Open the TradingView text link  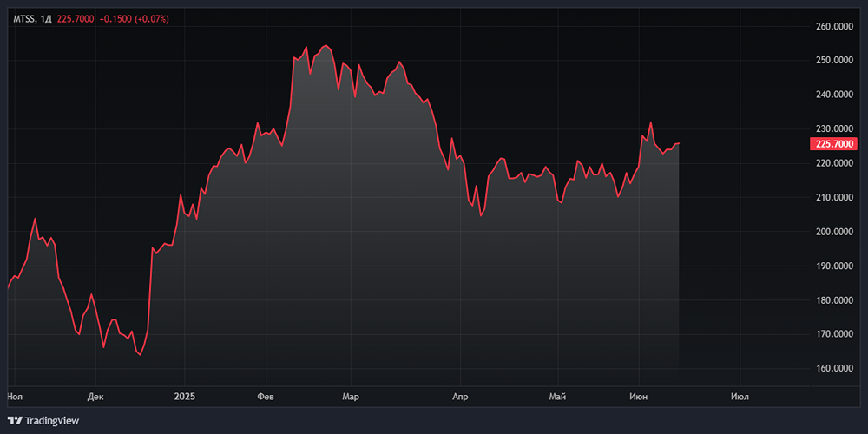point(52,421)
